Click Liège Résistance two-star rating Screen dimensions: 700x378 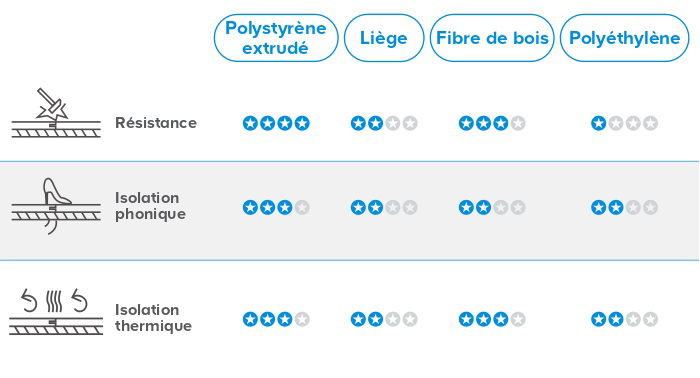(x=384, y=123)
